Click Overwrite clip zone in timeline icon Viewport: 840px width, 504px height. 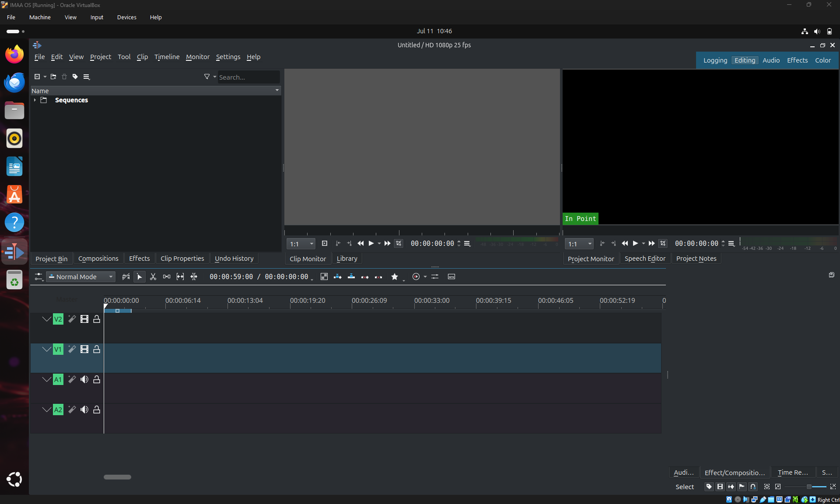click(351, 276)
